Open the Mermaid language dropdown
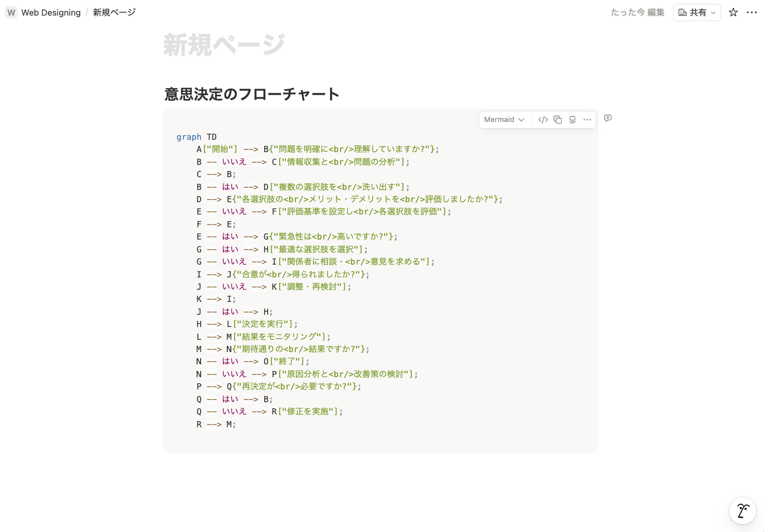 (504, 120)
